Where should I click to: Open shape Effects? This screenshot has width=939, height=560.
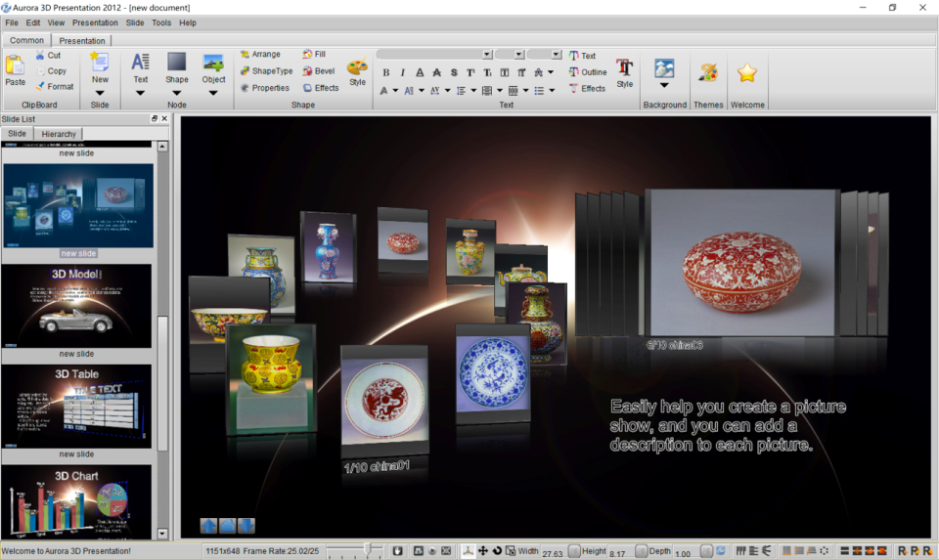coord(321,87)
